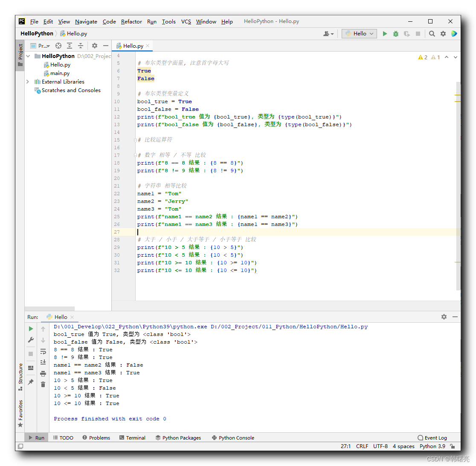Expand all items in Project panel
The height and width of the screenshot is (466, 476).
coord(70,46)
